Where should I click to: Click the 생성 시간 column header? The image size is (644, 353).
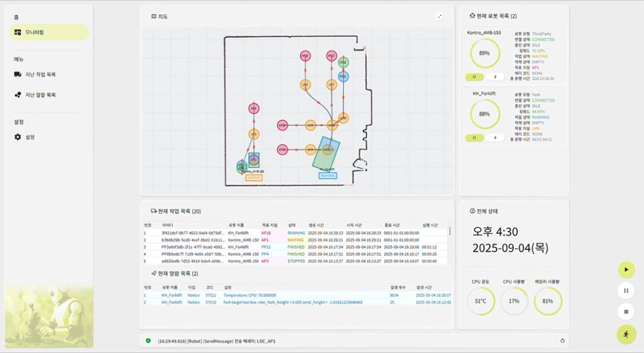(x=316, y=225)
